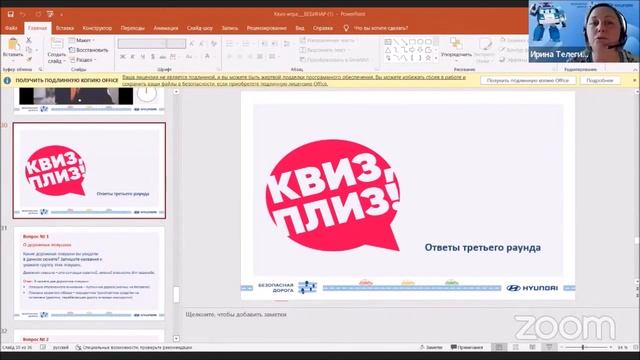Toggle the Заметки notes pane in the status bar
The image size is (640, 360).
pos(431,347)
